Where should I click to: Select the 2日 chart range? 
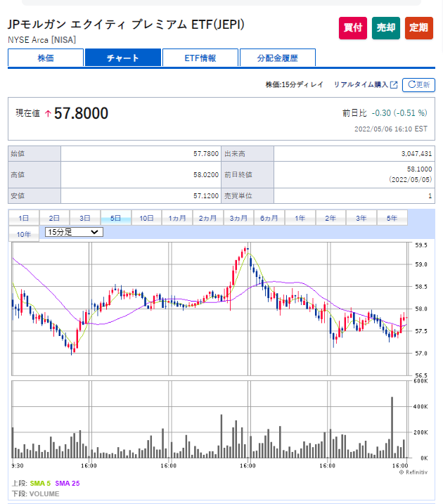[54, 218]
